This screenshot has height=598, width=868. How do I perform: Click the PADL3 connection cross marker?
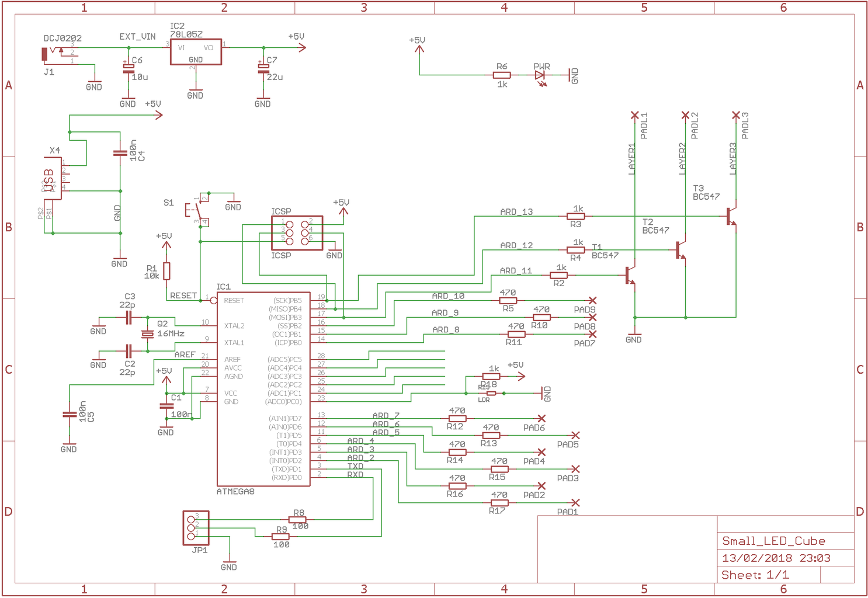click(x=736, y=115)
